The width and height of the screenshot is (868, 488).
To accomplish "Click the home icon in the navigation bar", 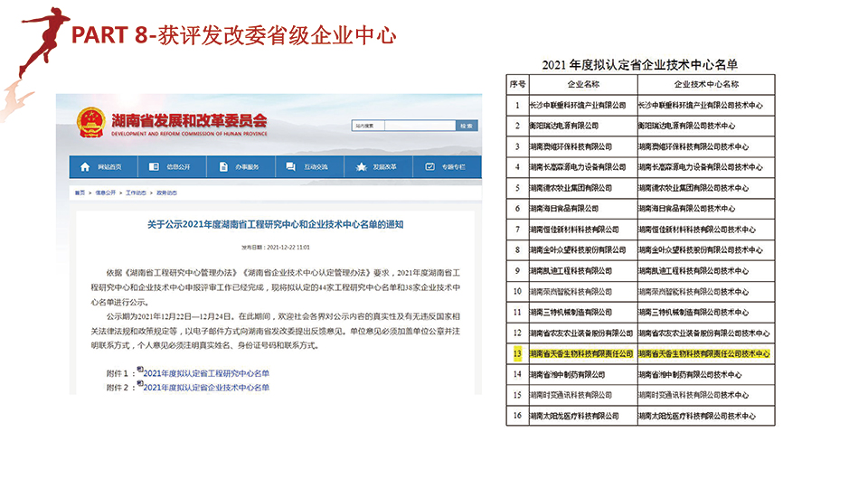I will tap(86, 167).
